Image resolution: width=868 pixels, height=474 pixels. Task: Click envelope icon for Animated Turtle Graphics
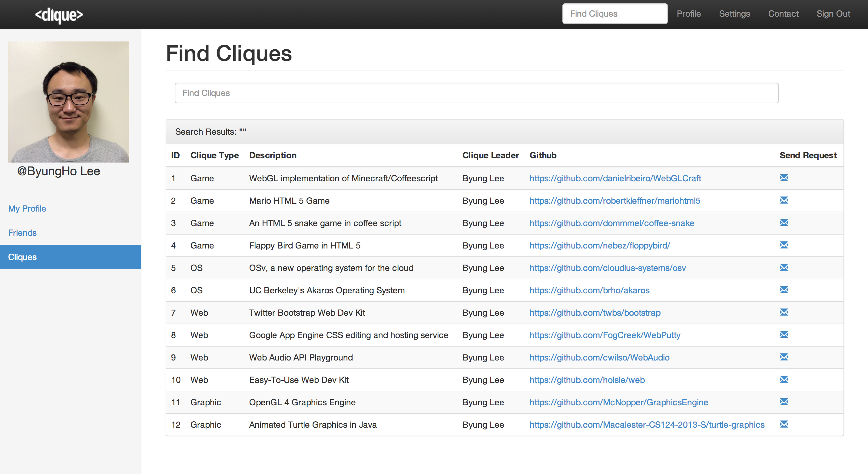pyautogui.click(x=784, y=424)
